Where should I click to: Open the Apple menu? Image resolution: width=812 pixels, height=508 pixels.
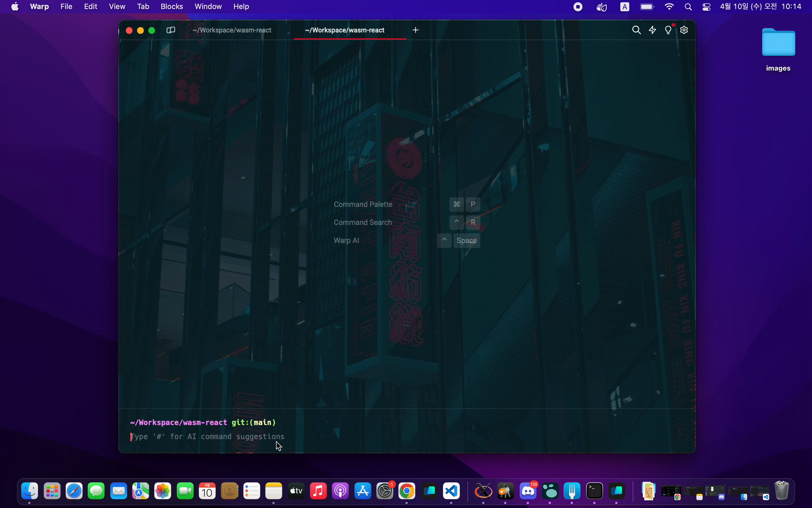click(x=15, y=7)
